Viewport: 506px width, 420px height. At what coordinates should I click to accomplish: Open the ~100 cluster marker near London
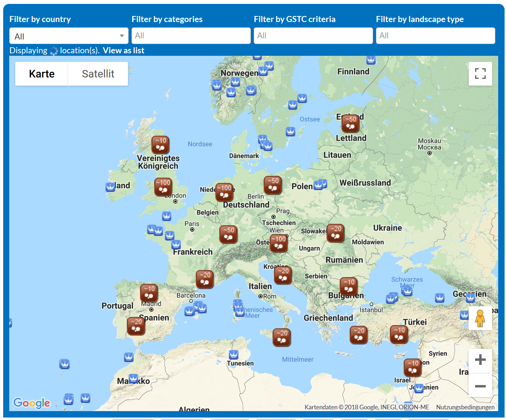163,187
